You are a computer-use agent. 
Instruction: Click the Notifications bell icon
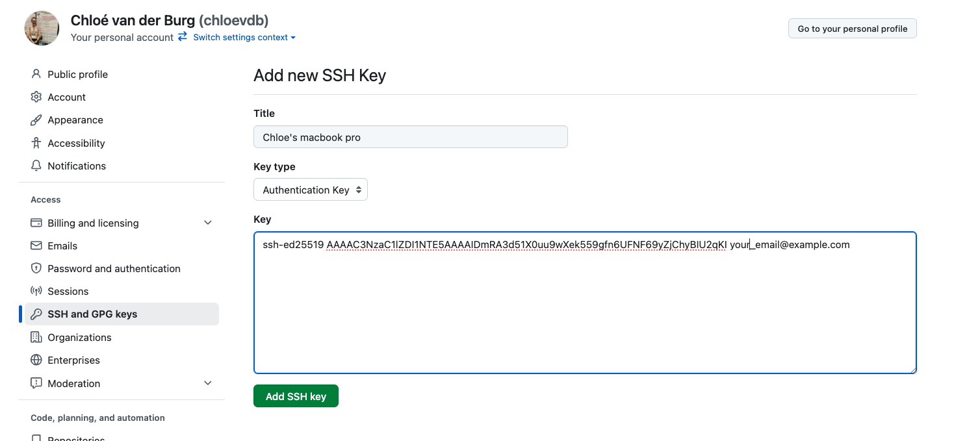(x=36, y=166)
